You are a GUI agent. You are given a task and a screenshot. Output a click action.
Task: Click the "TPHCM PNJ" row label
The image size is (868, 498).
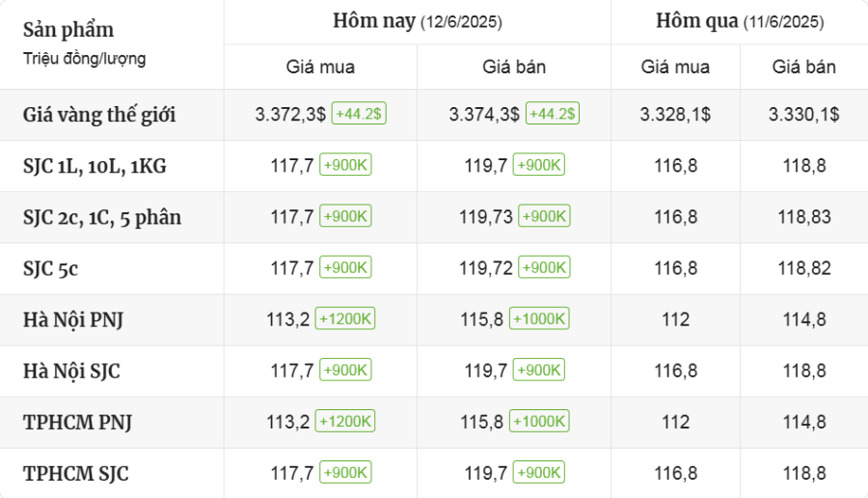pyautogui.click(x=77, y=422)
